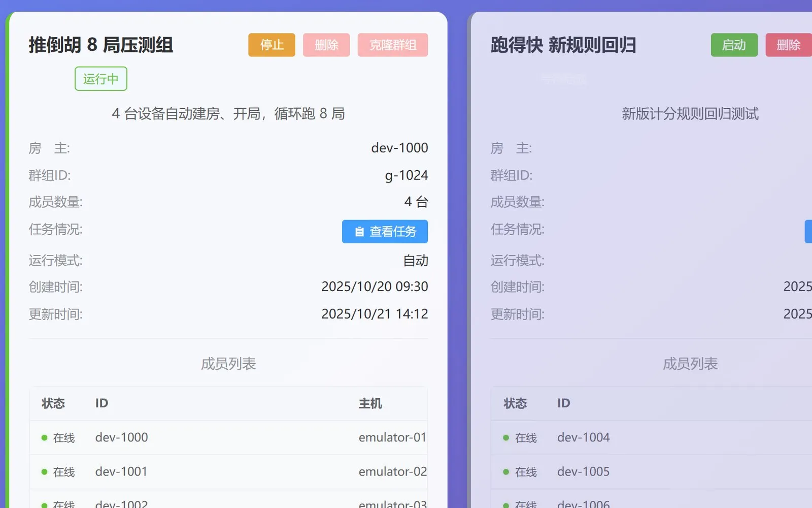Select member row ID dev-1000 in table

(122, 437)
